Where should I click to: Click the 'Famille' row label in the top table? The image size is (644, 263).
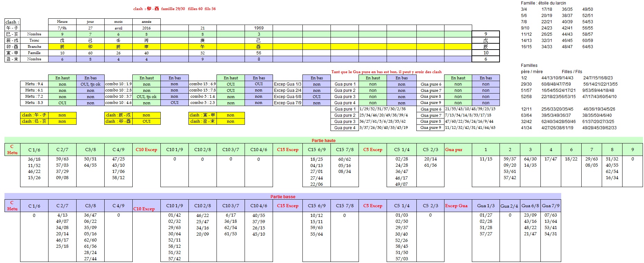click(x=34, y=53)
